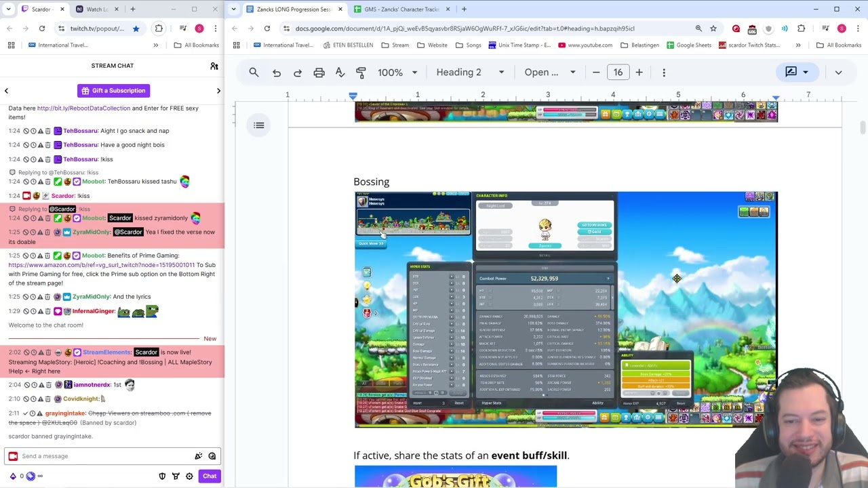Decrease the font size

tap(596, 73)
